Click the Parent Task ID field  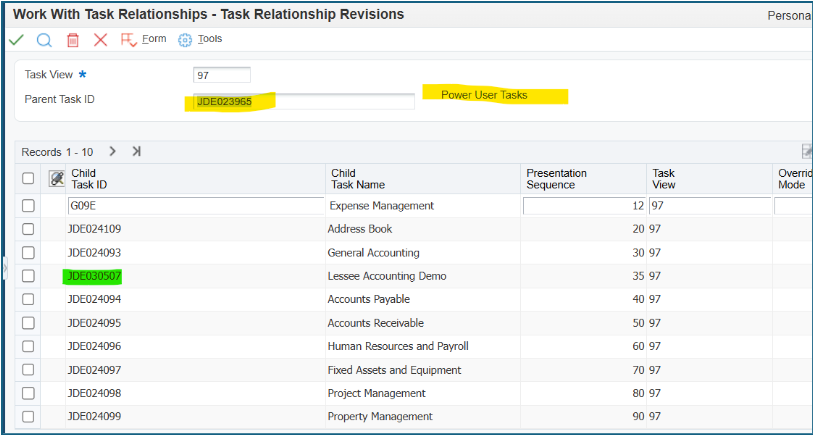click(x=304, y=101)
